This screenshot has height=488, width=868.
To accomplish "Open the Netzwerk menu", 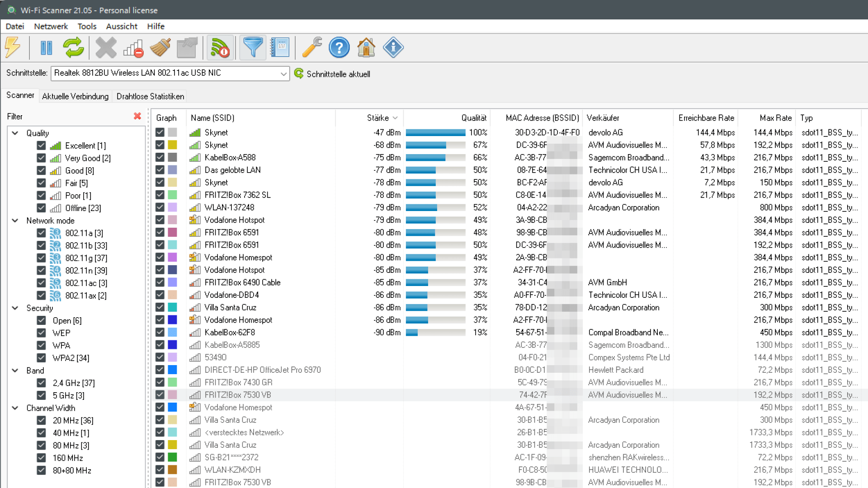I will tap(51, 26).
